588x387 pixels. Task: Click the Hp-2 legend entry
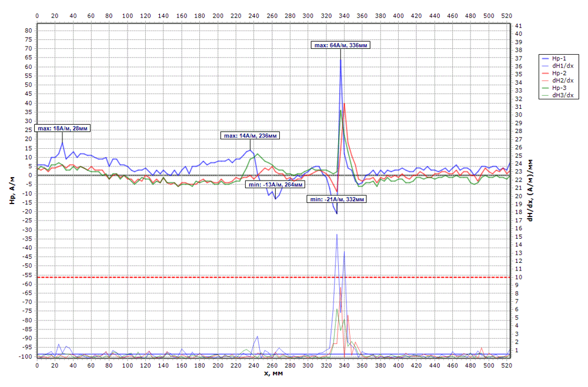tap(559, 73)
